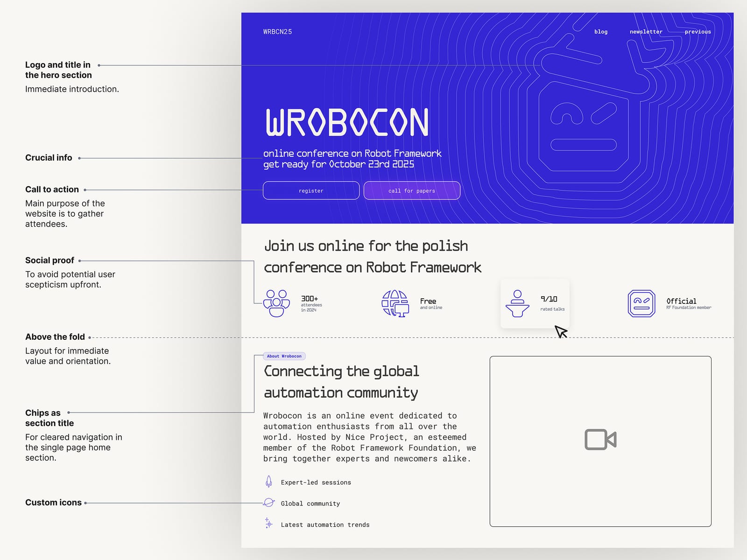Screen dimensions: 747x560
Task: Open the blog nav link
Action: tap(601, 32)
